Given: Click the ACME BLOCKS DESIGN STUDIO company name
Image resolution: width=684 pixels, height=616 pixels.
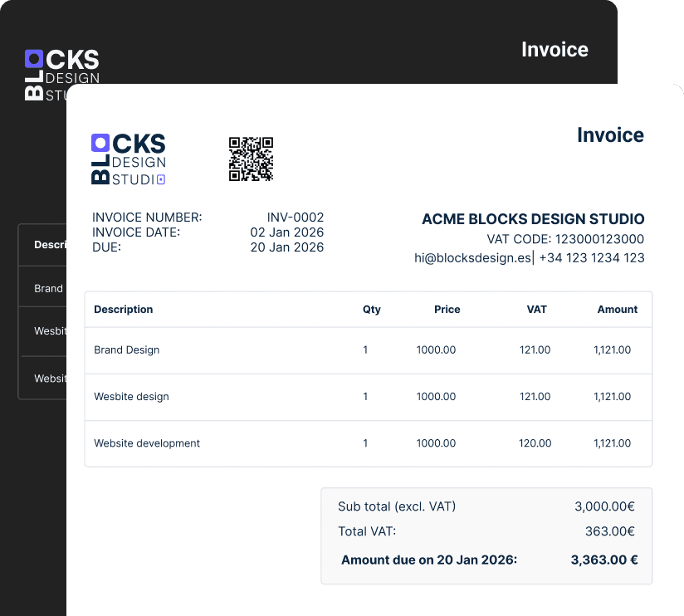Looking at the screenshot, I should point(533,218).
